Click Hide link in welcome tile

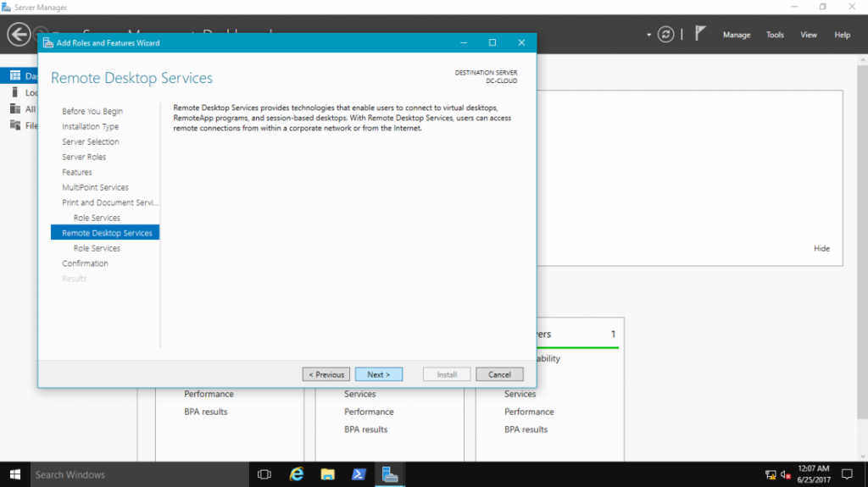pos(821,248)
